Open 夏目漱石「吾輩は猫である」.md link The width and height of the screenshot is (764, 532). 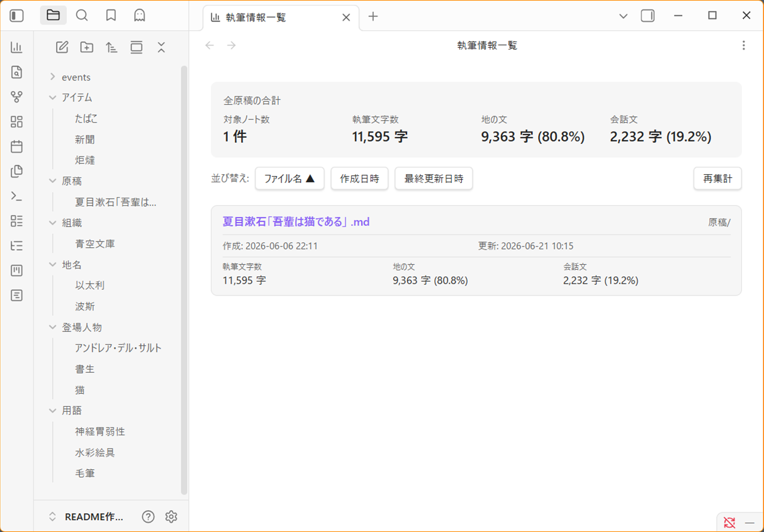coord(296,221)
